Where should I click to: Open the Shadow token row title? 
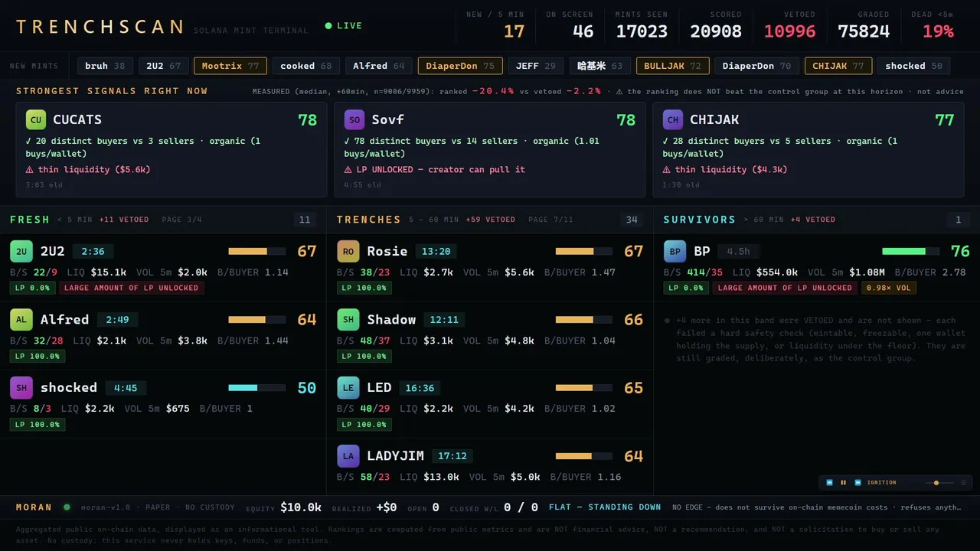coord(391,319)
